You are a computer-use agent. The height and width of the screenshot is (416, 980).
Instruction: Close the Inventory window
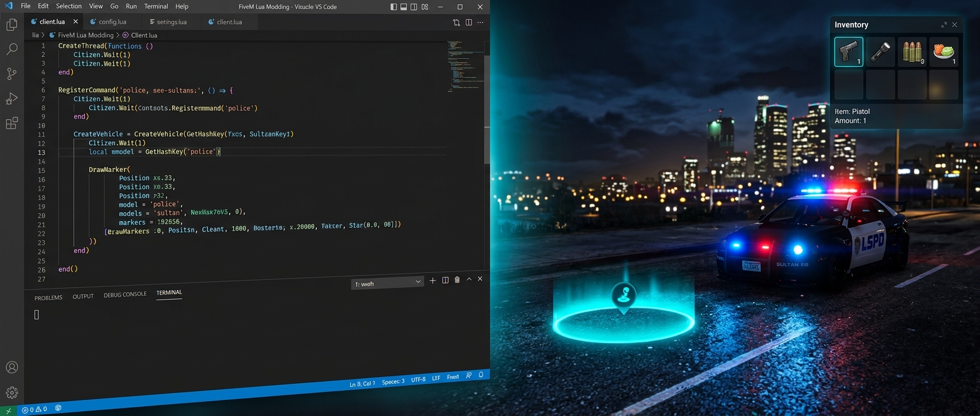955,25
